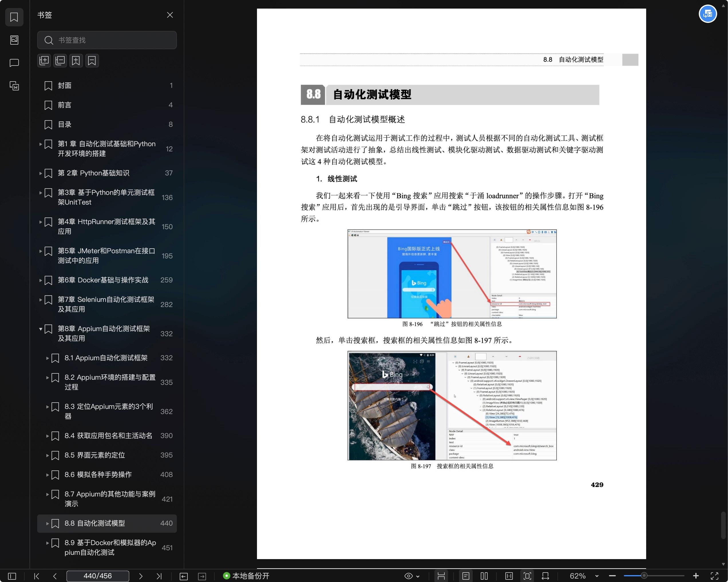
Task: Select 第6章 Docker基础与操作实战 bookmark text
Action: (103, 280)
